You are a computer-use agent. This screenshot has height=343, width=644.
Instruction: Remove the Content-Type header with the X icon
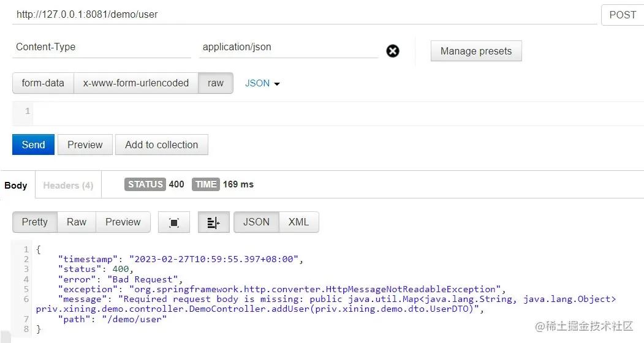click(x=393, y=51)
